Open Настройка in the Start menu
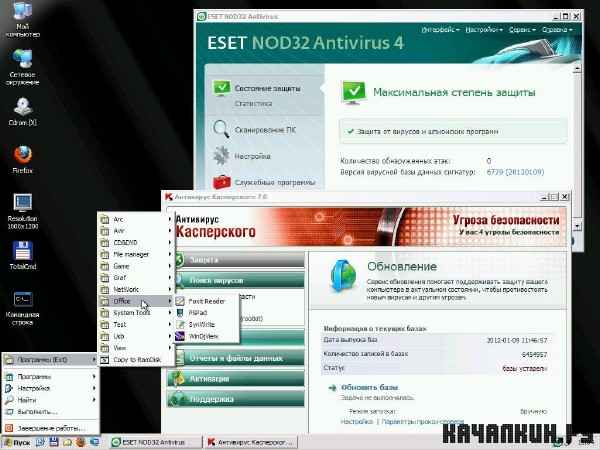 point(50,388)
